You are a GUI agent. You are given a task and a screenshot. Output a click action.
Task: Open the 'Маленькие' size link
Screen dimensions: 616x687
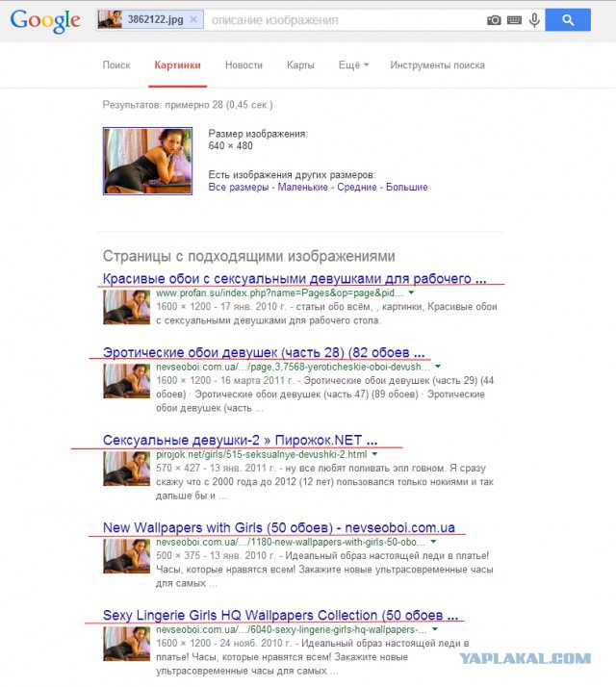pos(302,187)
